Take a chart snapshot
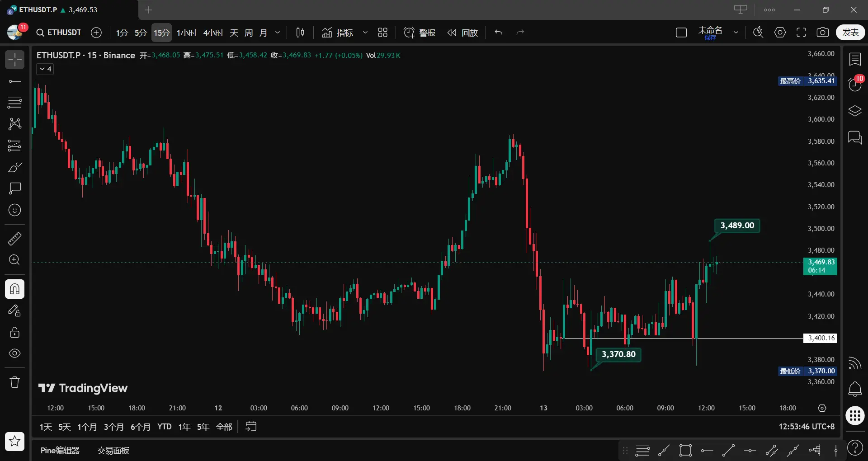868x461 pixels. [823, 33]
